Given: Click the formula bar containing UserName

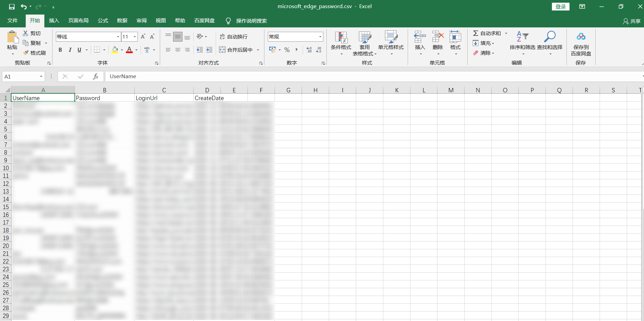Looking at the screenshot, I should coord(374,76).
